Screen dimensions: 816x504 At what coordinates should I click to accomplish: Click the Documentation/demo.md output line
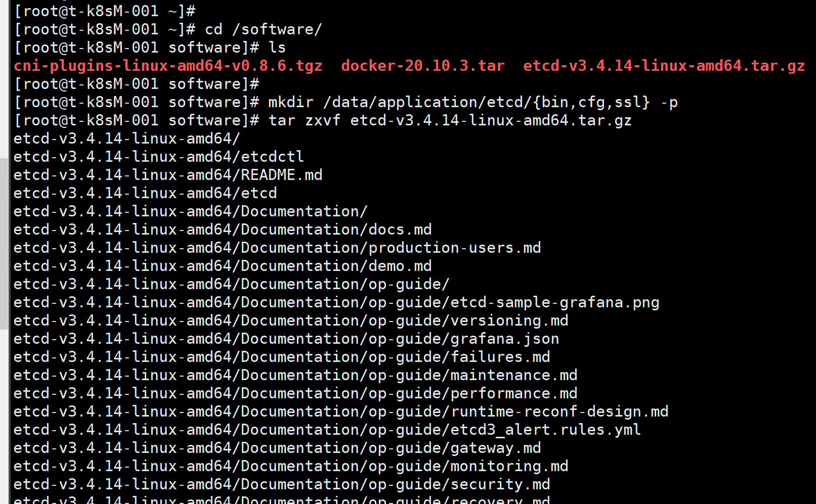(223, 266)
